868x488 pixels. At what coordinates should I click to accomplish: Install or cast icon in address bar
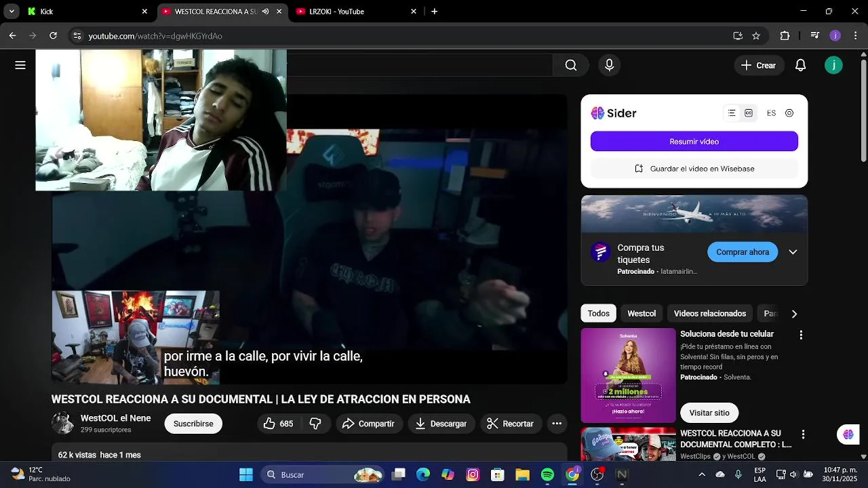click(738, 36)
